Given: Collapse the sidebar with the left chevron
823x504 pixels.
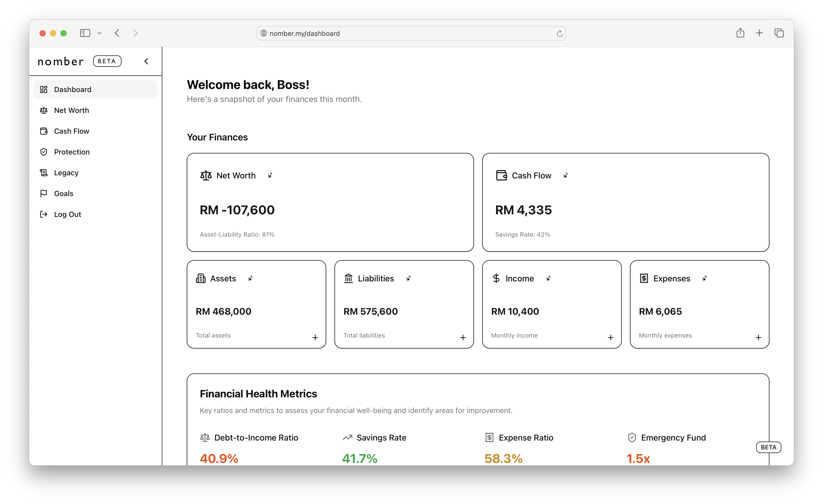Looking at the screenshot, I should (146, 61).
